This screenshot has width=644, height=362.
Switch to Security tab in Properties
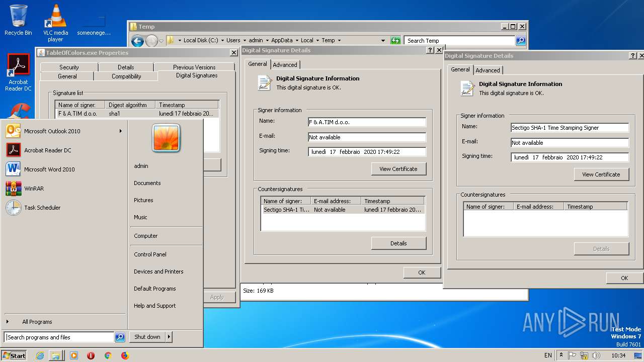point(69,67)
